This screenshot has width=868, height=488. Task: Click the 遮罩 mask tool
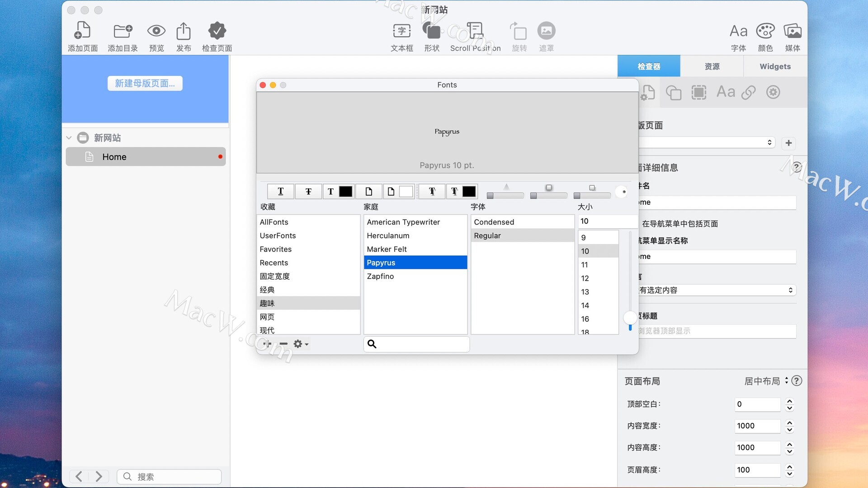pyautogui.click(x=546, y=31)
